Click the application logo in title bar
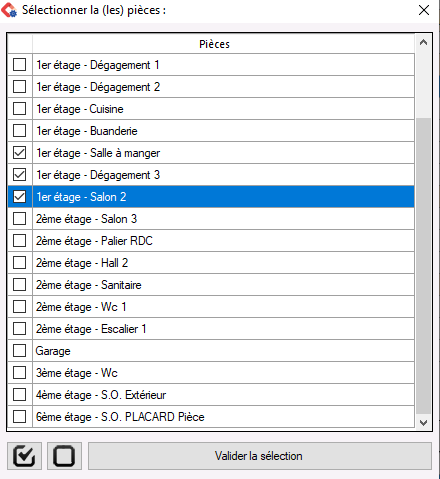440x479 pixels. point(9,10)
